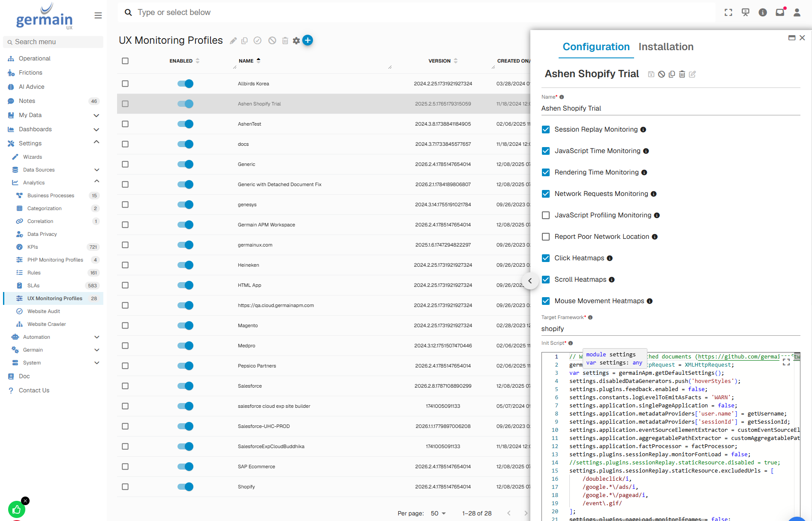Open gear settings icon in profiles toolbar
This screenshot has height=521, width=812.
[296, 41]
